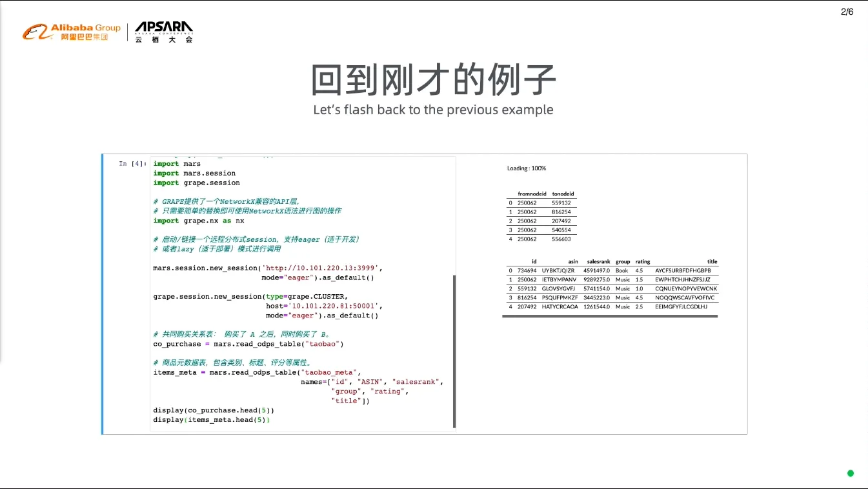The width and height of the screenshot is (868, 489).
Task: Click 'type=grape.CLUSTER' in the code
Action: pos(307,296)
